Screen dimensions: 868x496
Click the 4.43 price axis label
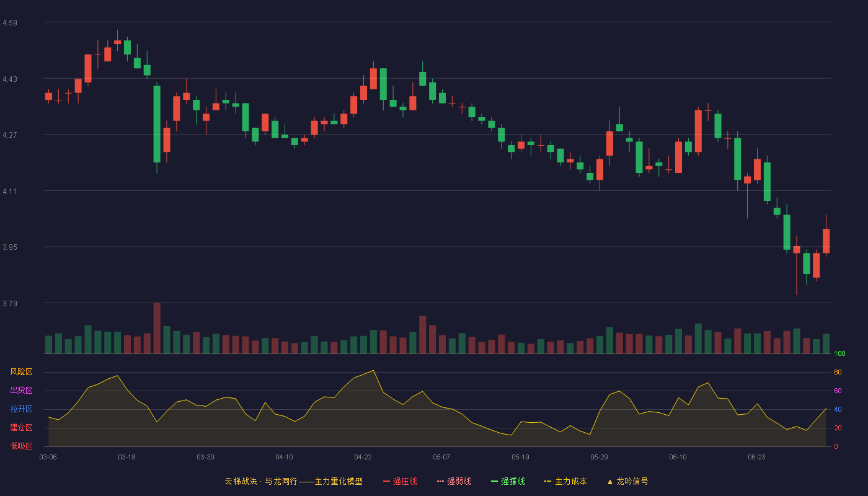10,79
